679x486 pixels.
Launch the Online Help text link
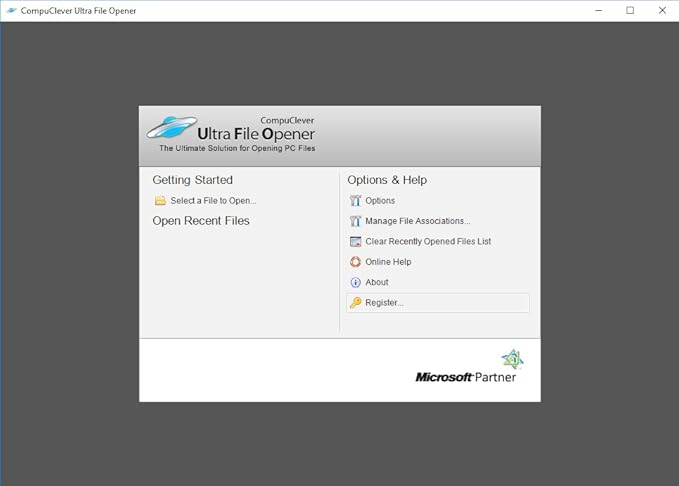coord(388,262)
